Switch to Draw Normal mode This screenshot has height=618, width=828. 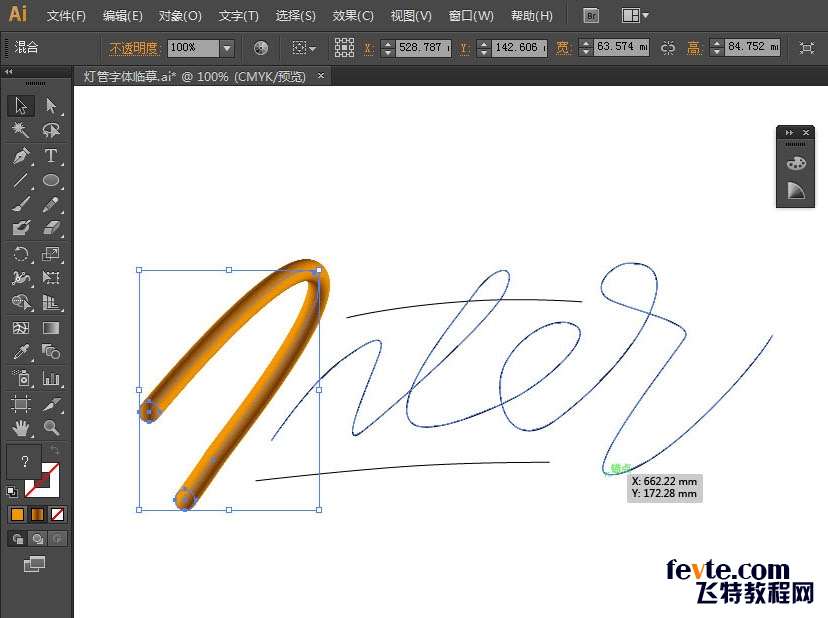click(x=17, y=539)
